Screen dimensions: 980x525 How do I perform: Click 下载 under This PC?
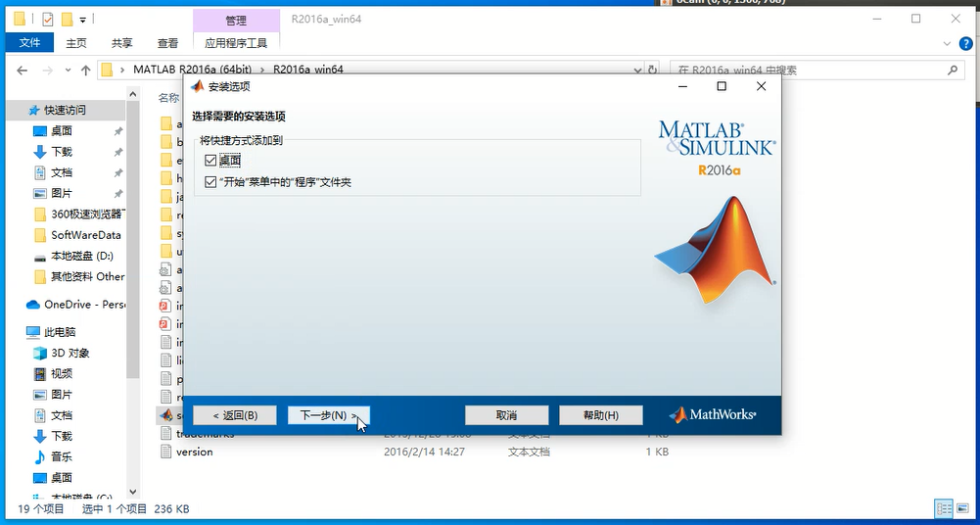pos(62,436)
